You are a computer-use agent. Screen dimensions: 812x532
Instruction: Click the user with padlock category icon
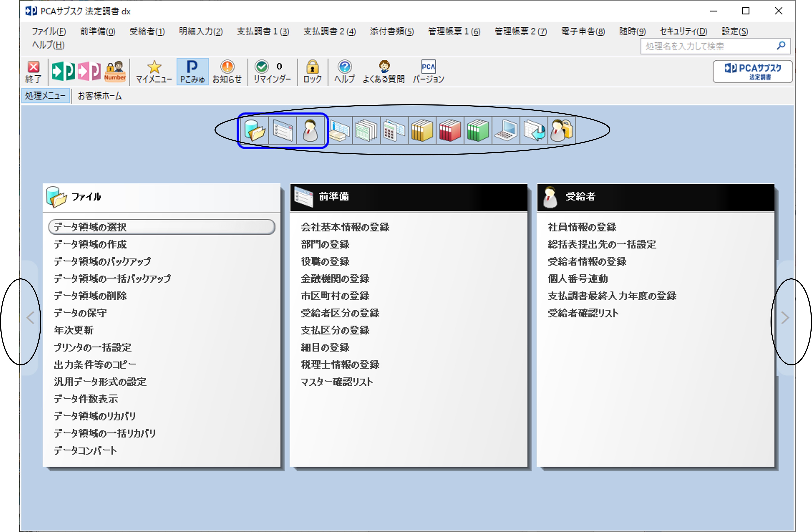[562, 130]
